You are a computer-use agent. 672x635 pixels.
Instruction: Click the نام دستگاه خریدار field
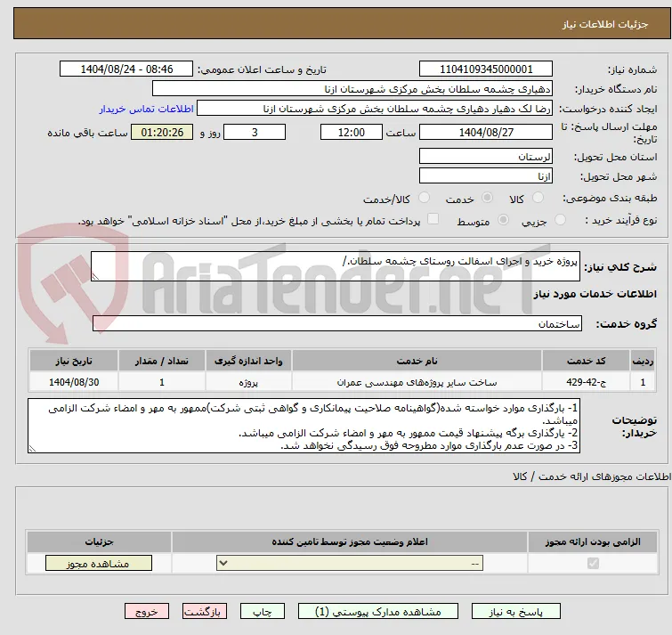(352, 89)
